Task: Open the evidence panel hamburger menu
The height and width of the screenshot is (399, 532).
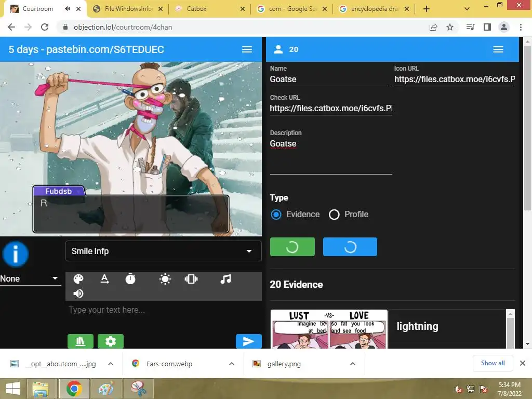Action: 498,49
